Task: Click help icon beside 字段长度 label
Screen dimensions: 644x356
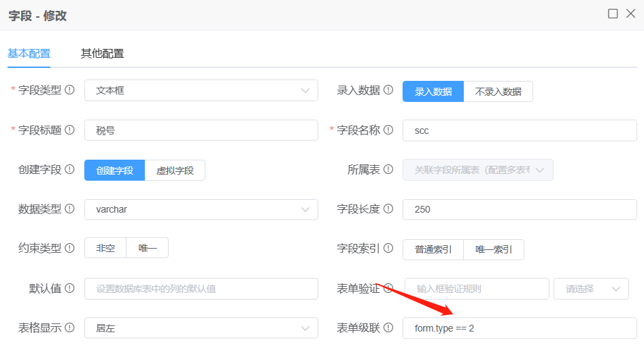Action: click(x=388, y=209)
